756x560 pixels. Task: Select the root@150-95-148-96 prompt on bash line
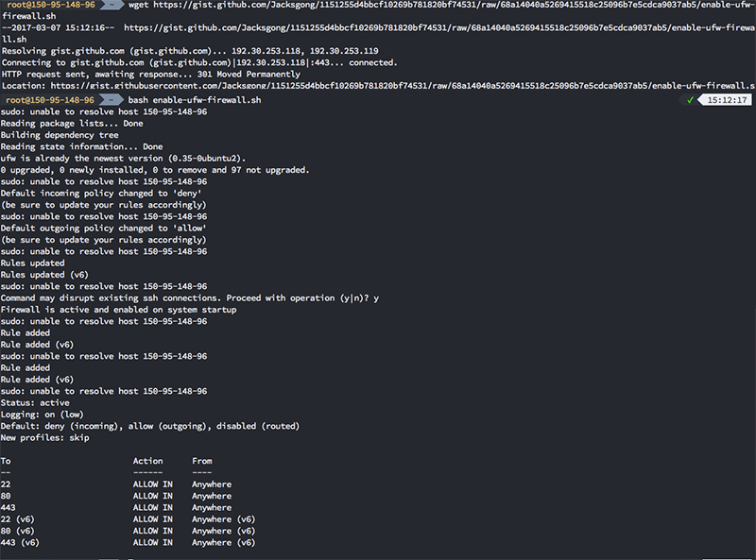coord(50,100)
